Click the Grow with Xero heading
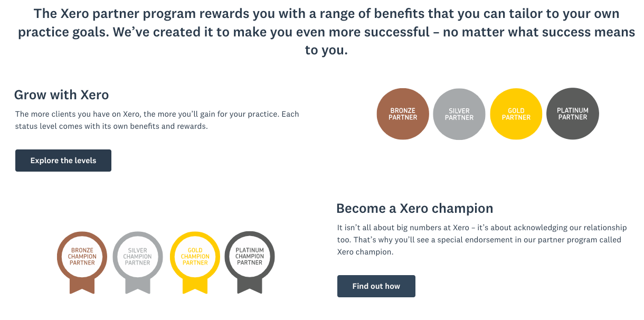Image resolution: width=644 pixels, height=320 pixels. pos(61,95)
